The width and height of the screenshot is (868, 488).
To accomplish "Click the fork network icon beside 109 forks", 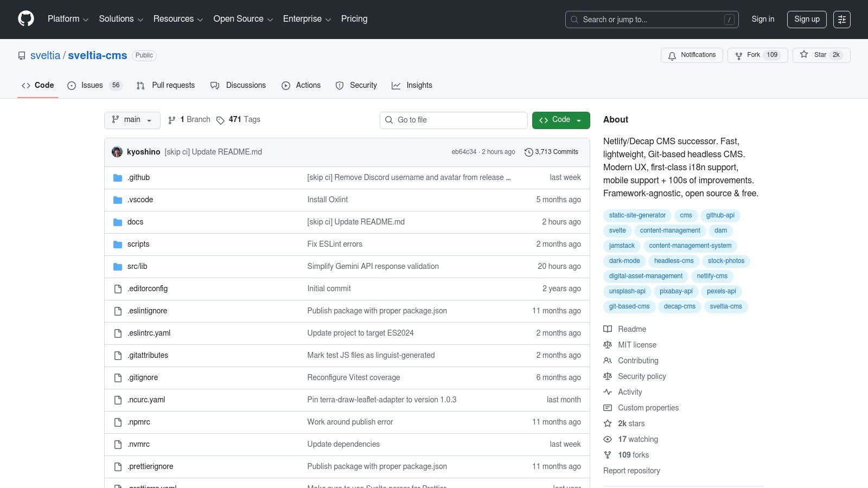I will point(608,455).
